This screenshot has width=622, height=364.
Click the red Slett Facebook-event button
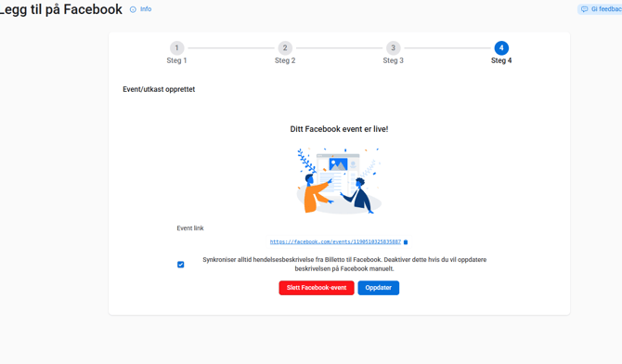point(317,288)
